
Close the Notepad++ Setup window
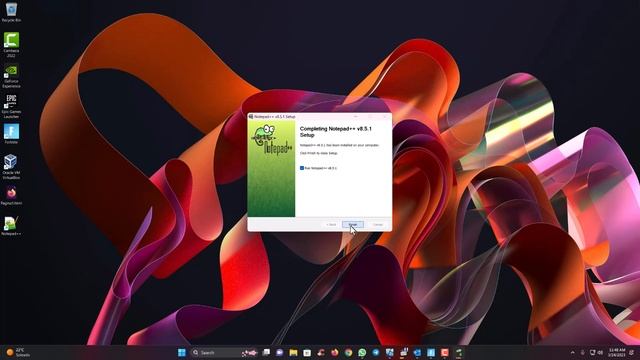click(x=384, y=117)
